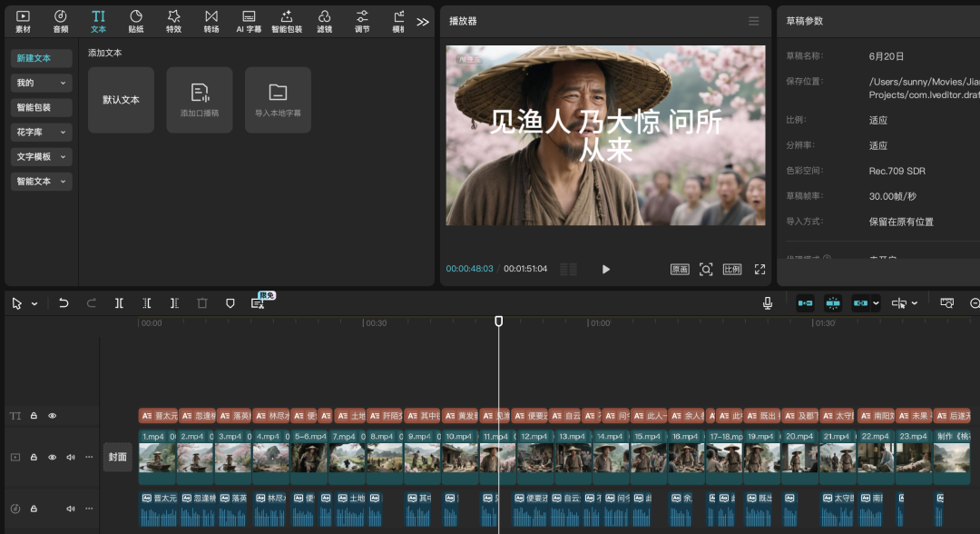Open the 素材 media tab
The width and height of the screenshot is (980, 534).
point(23,21)
